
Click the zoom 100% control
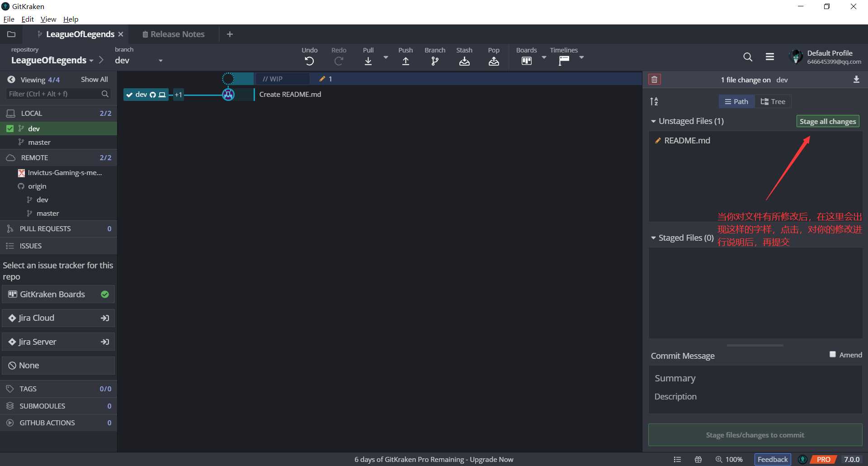[x=729, y=460]
